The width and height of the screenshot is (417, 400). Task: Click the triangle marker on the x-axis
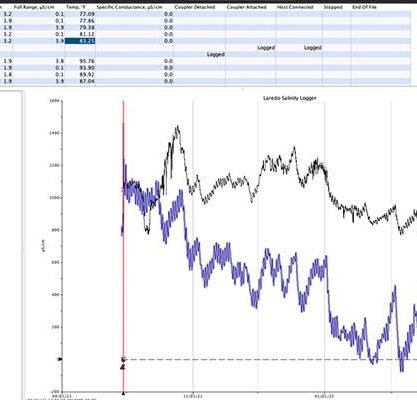[x=123, y=394]
